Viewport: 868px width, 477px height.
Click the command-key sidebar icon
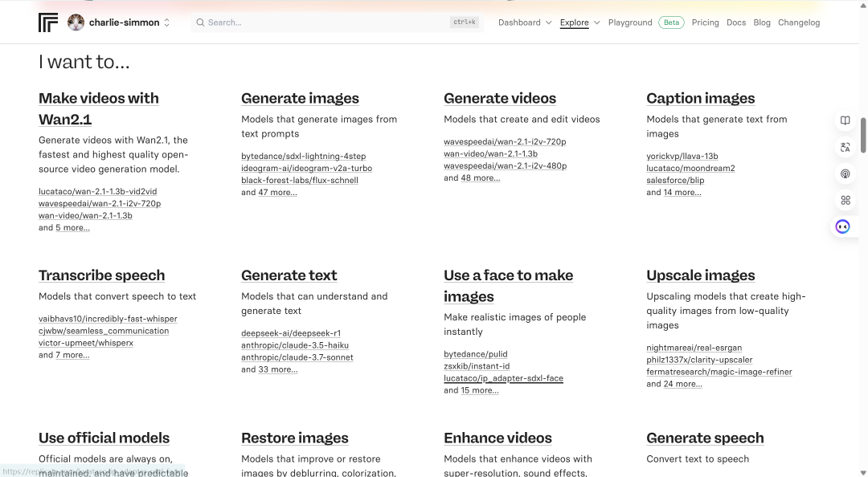point(845,200)
